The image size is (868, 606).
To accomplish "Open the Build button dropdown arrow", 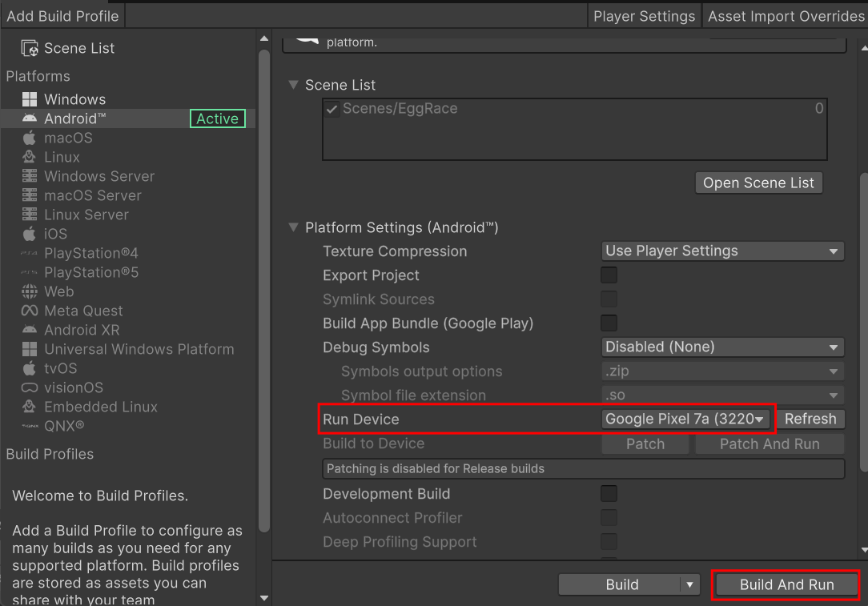I will tap(689, 585).
